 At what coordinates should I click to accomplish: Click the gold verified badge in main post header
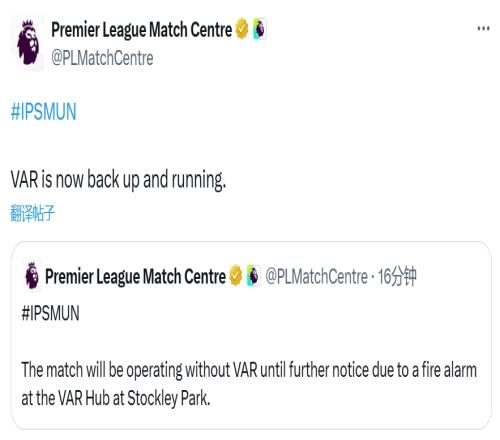click(x=242, y=29)
